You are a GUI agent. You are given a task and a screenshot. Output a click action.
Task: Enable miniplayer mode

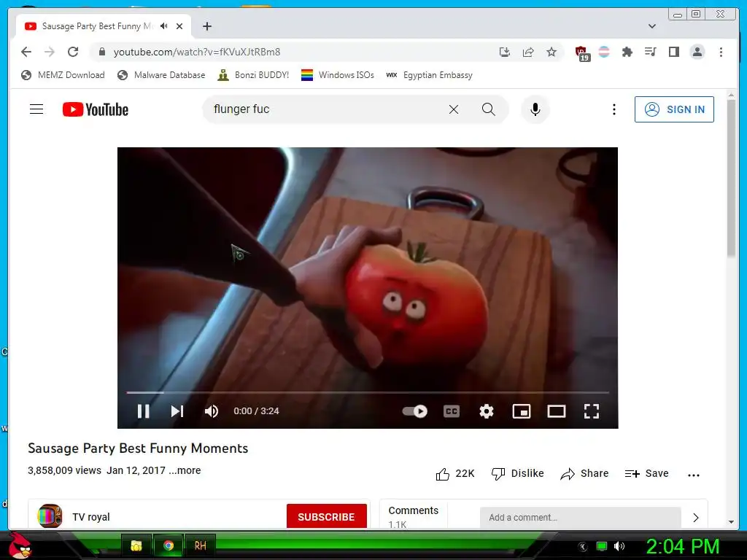click(x=521, y=411)
